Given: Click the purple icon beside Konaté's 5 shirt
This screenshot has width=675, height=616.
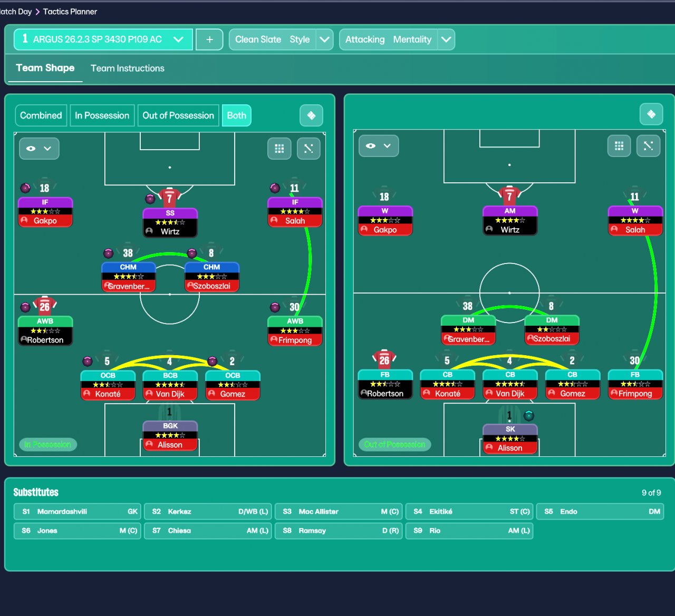Looking at the screenshot, I should [x=88, y=361].
